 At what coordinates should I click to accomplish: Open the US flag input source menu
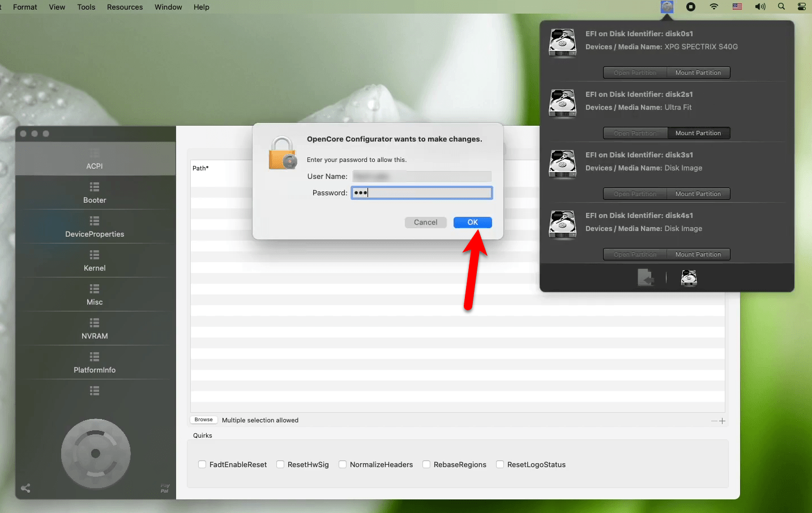pyautogui.click(x=737, y=7)
